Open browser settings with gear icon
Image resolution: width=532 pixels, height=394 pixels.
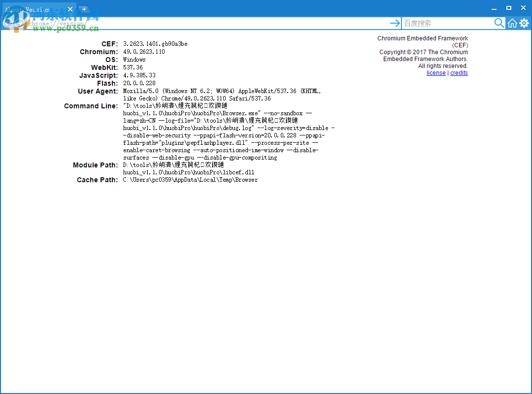click(524, 23)
